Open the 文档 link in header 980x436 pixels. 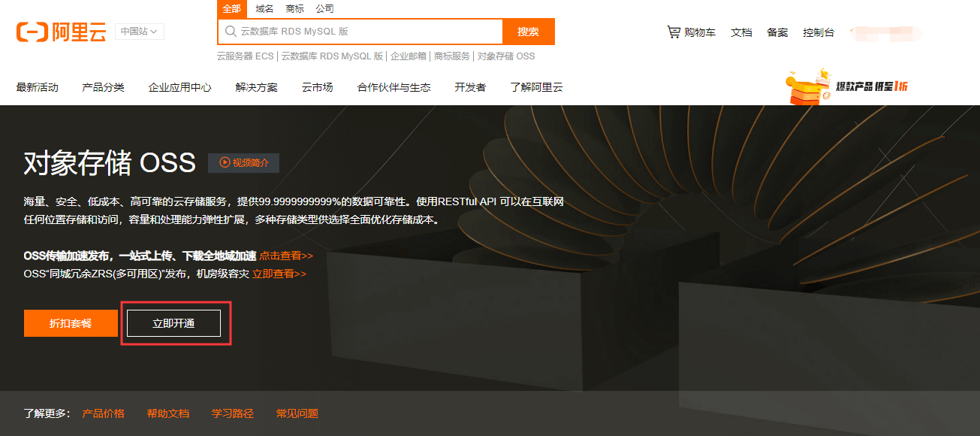(741, 32)
